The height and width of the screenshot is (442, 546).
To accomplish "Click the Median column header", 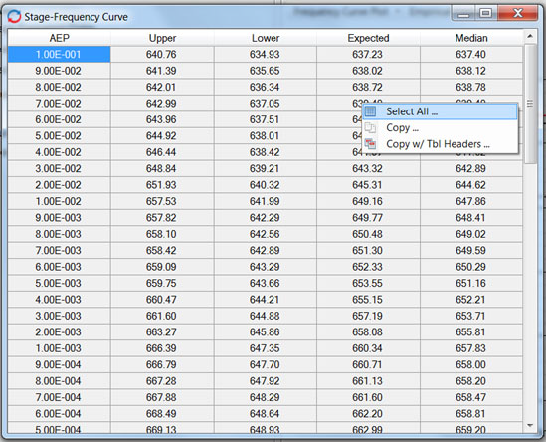I will 471,38.
